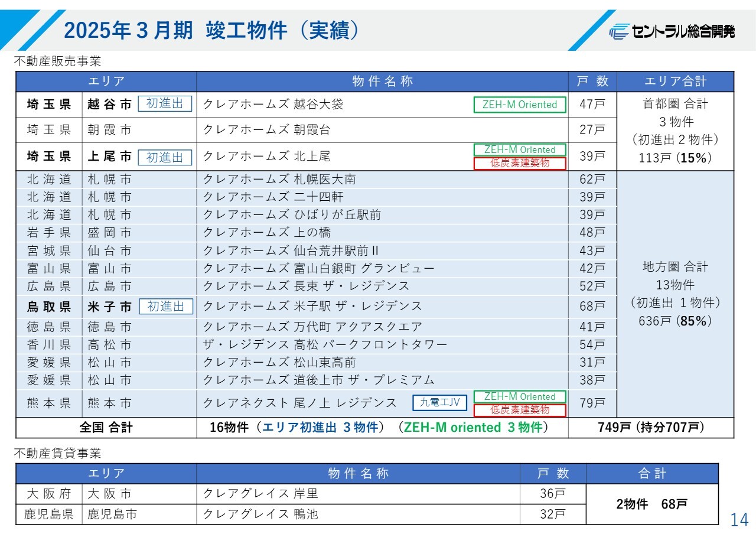This screenshot has height=534, width=756.
Task: Click the 54戸 cell
Action: [x=592, y=344]
